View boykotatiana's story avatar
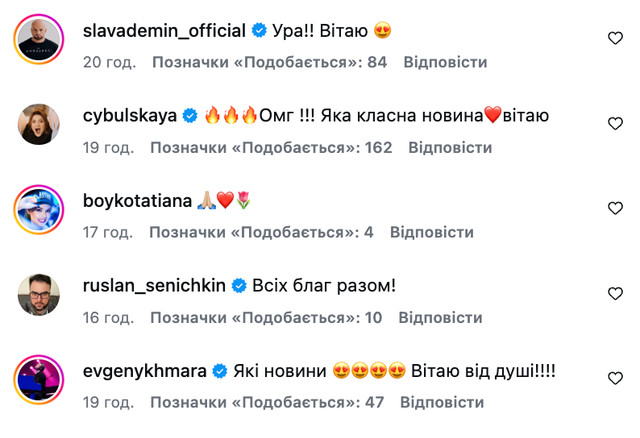Viewport: 640px width, 438px height. coord(40,209)
